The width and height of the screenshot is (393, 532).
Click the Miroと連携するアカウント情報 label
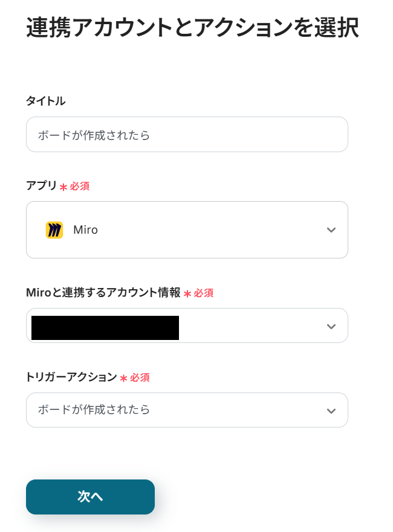click(x=103, y=293)
